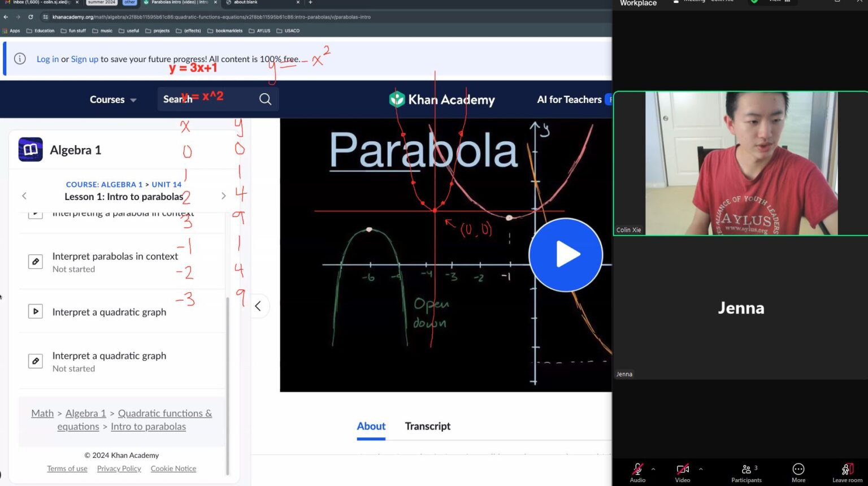Image resolution: width=868 pixels, height=486 pixels.
Task: Click the site information icon in address bar
Action: [46, 17]
